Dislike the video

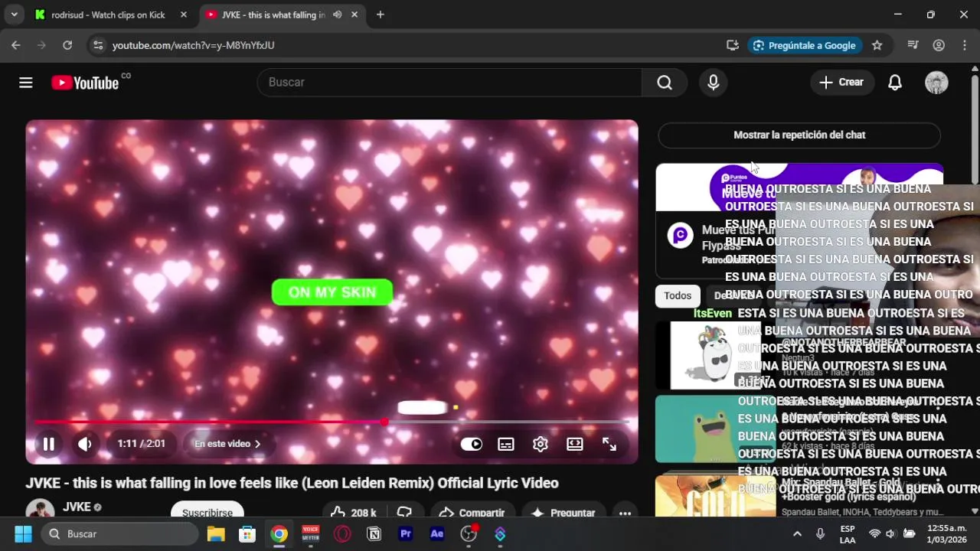(x=405, y=513)
